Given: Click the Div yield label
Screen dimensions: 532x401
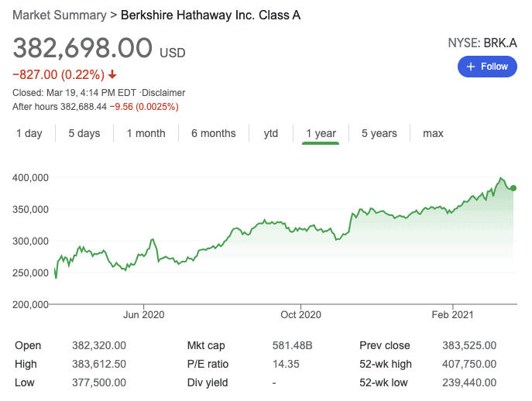Looking at the screenshot, I should [x=208, y=382].
